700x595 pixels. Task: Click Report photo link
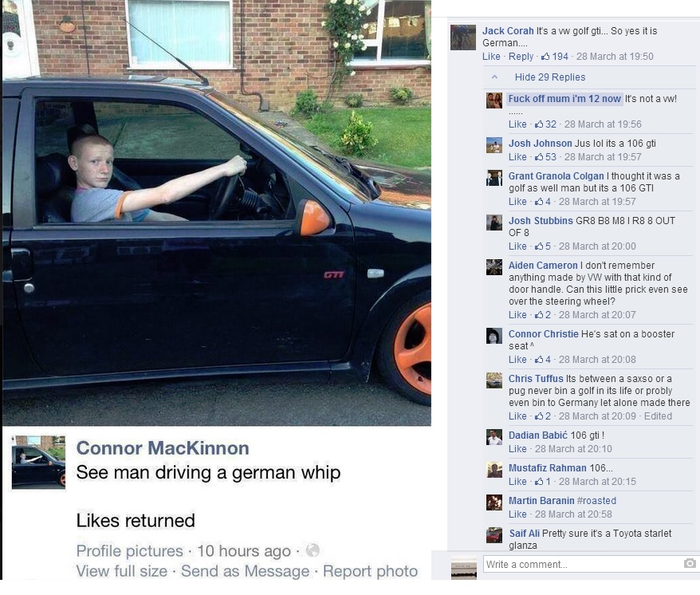click(370, 571)
